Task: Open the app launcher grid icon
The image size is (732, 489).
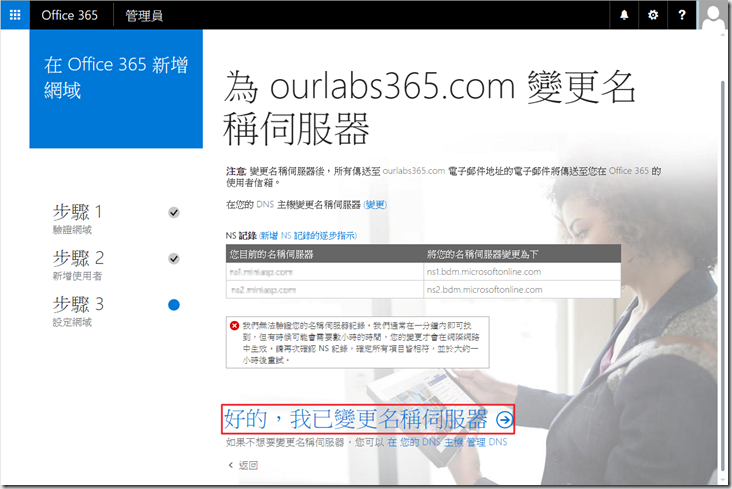Action: click(15, 15)
